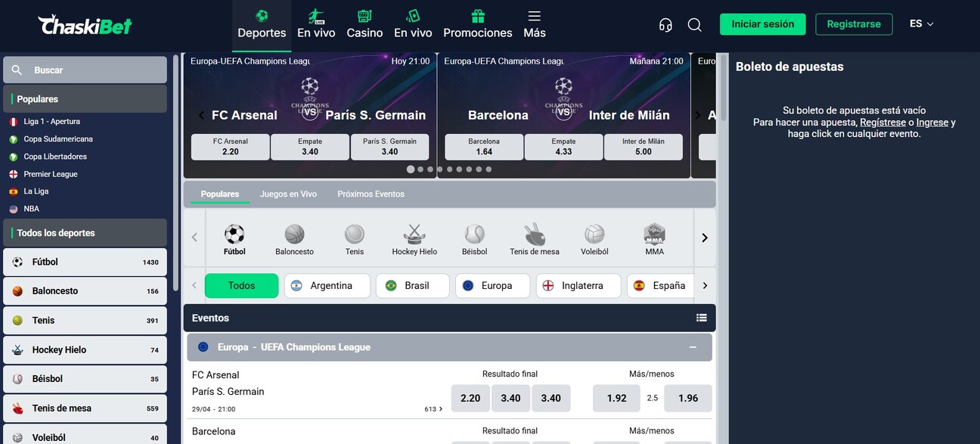
Task: Filter events by Inglaterra
Action: pyautogui.click(x=578, y=286)
